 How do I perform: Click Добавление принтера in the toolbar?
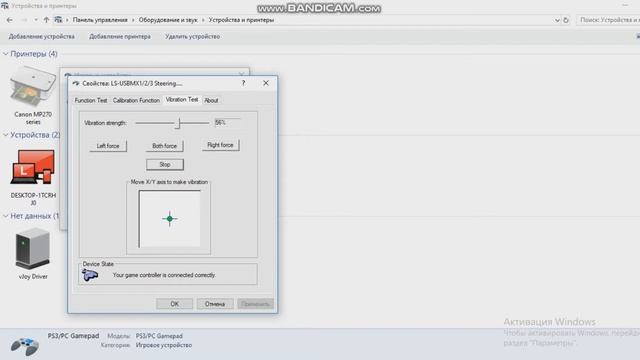(x=120, y=37)
